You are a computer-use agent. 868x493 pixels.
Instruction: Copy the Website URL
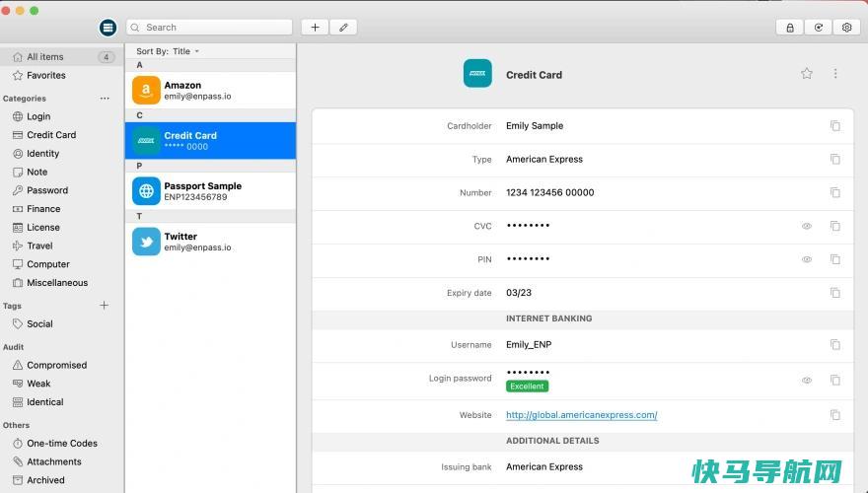click(x=835, y=415)
